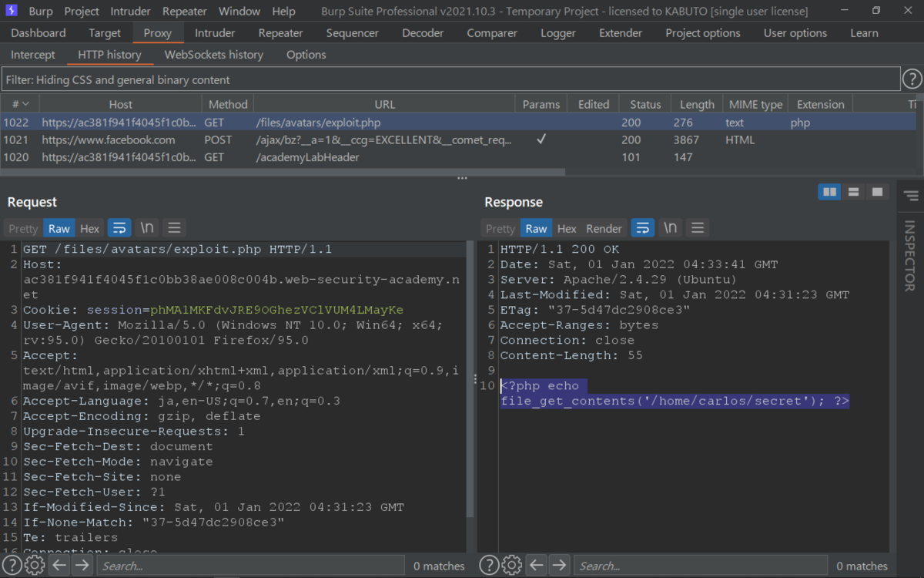Switch to the Comparer tab
This screenshot has width=924, height=578.
(x=492, y=33)
